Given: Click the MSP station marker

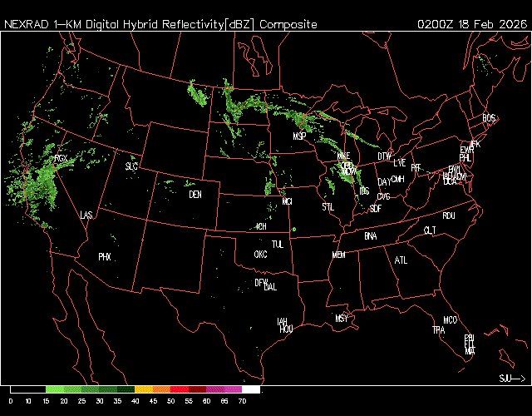Looking at the screenshot, I should pyautogui.click(x=300, y=136).
